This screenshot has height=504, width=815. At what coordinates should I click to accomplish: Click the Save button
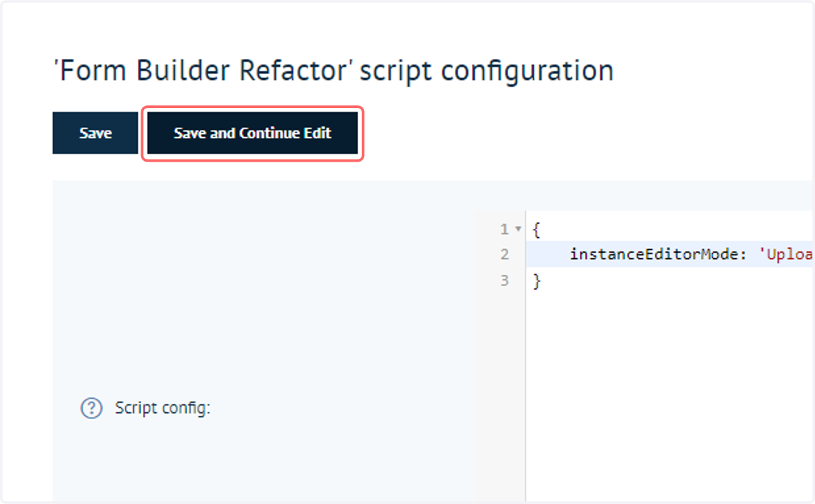(x=95, y=133)
